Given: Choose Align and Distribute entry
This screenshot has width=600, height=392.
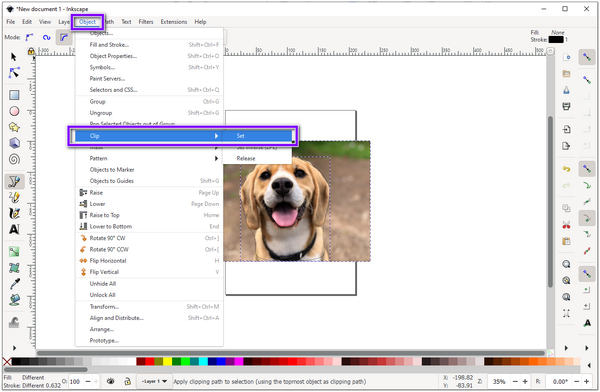Looking at the screenshot, I should coord(149,318).
